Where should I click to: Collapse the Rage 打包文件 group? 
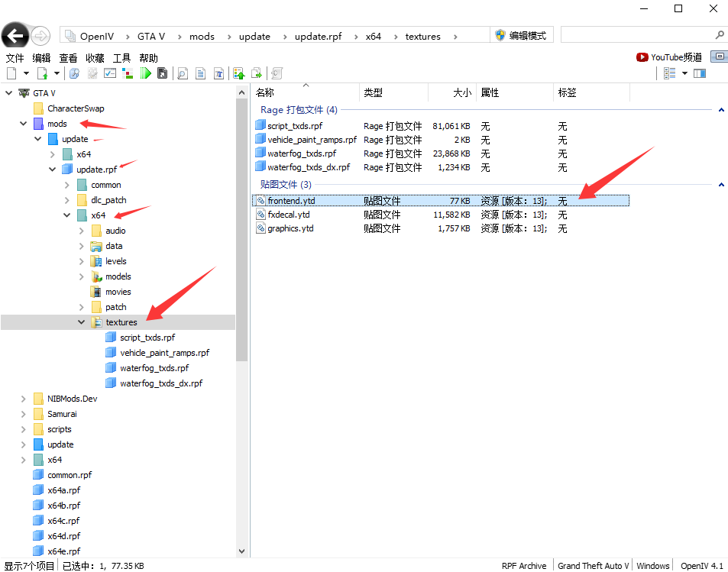coord(721,110)
